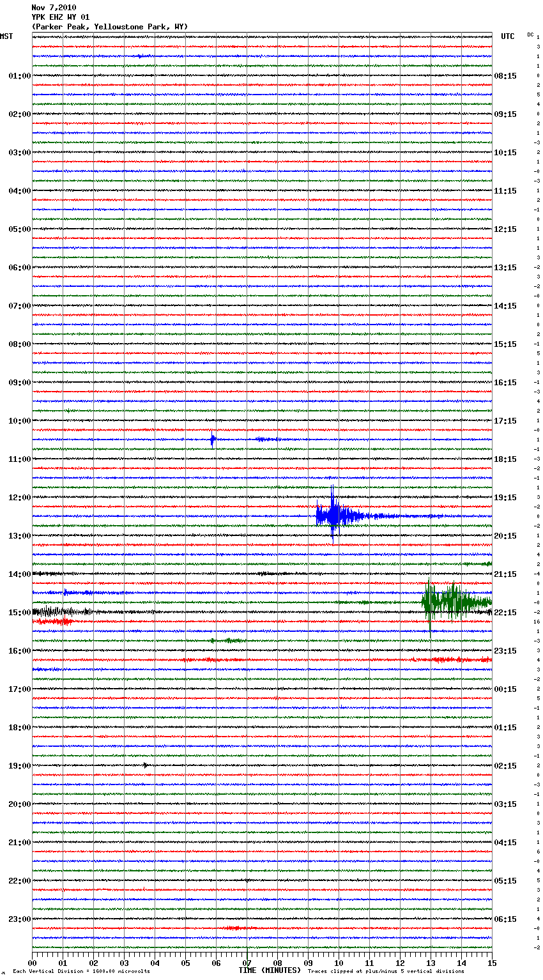
Task: Click the 03:15 UTC time label
Action: (505, 804)
